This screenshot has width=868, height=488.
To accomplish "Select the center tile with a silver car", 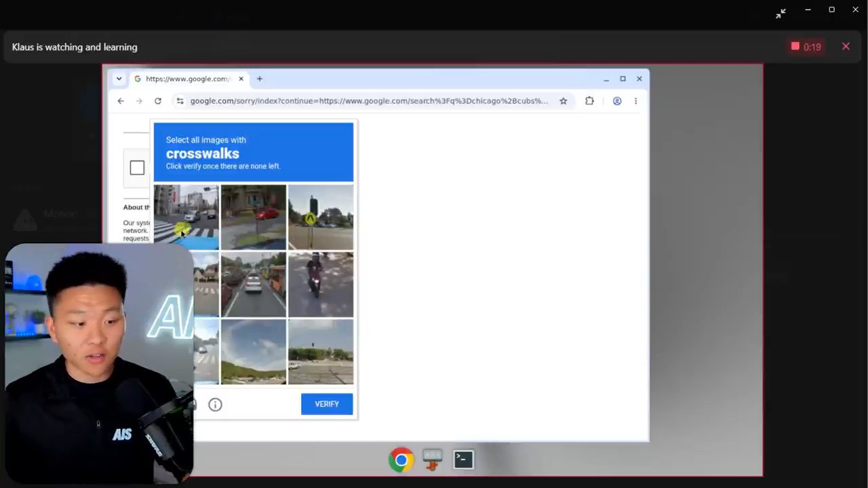I will (254, 285).
